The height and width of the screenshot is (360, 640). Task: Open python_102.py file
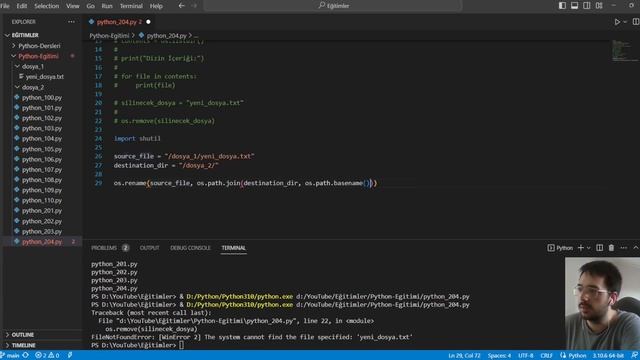pos(42,118)
